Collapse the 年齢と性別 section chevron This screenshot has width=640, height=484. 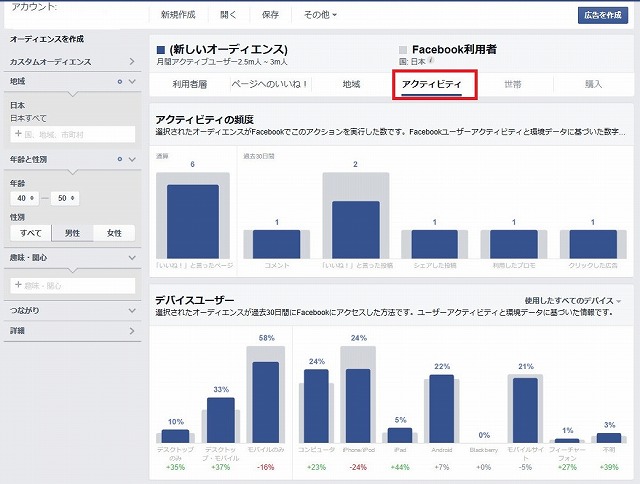(132, 159)
